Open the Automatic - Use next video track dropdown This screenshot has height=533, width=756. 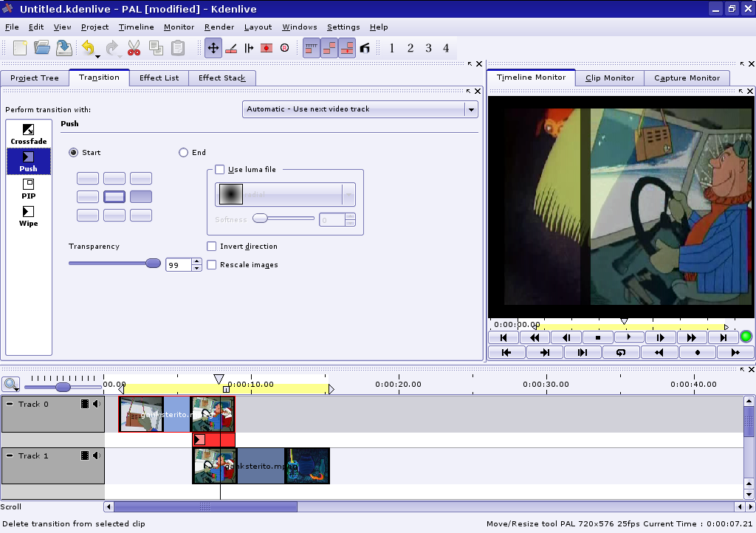pyautogui.click(x=360, y=109)
